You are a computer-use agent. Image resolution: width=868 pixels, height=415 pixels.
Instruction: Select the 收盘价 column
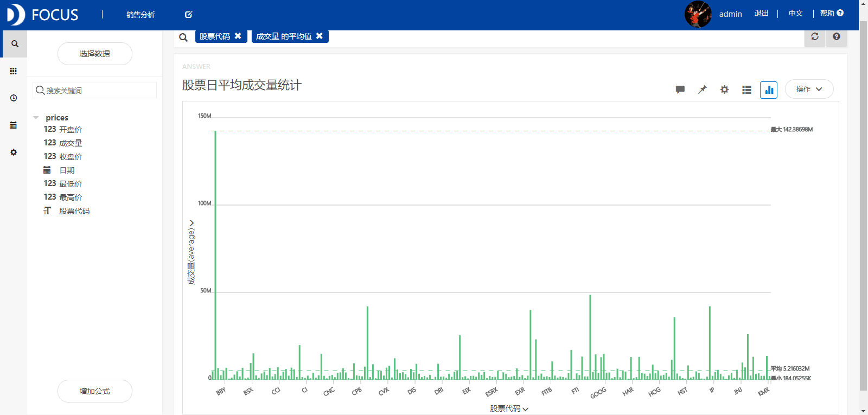pyautogui.click(x=71, y=157)
